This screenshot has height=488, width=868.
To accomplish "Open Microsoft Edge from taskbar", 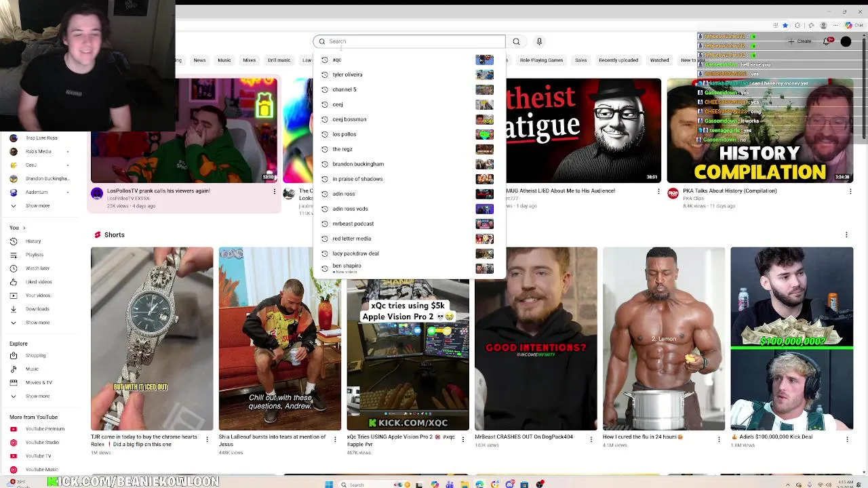I will pos(479,484).
